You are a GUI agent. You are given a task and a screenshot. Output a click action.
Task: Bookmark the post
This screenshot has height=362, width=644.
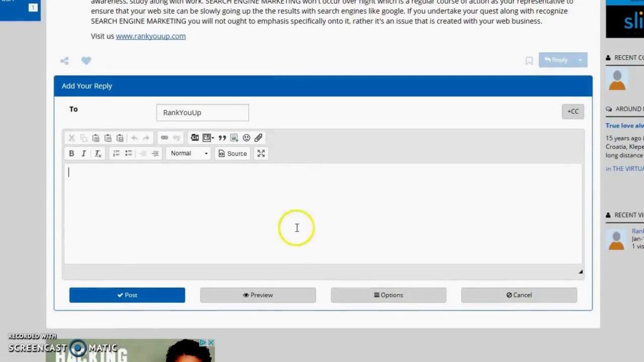[x=529, y=61]
